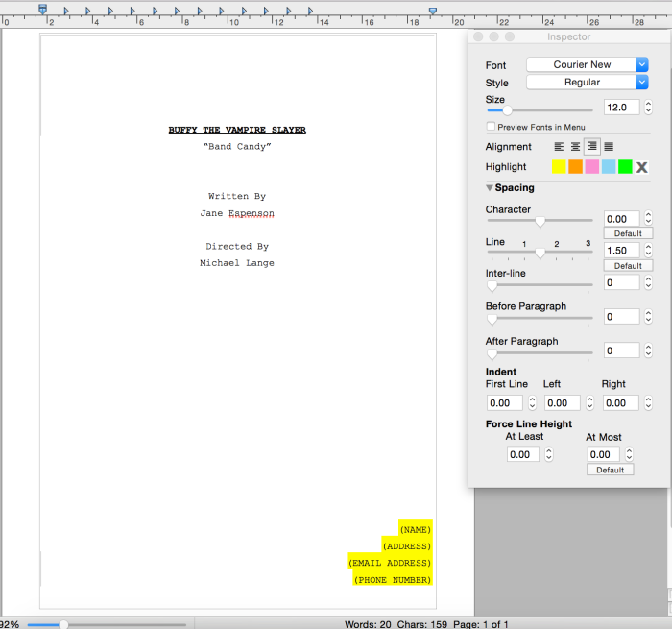This screenshot has height=629, width=672.
Task: Click the Words: 20 counter in status bar
Action: click(368, 624)
